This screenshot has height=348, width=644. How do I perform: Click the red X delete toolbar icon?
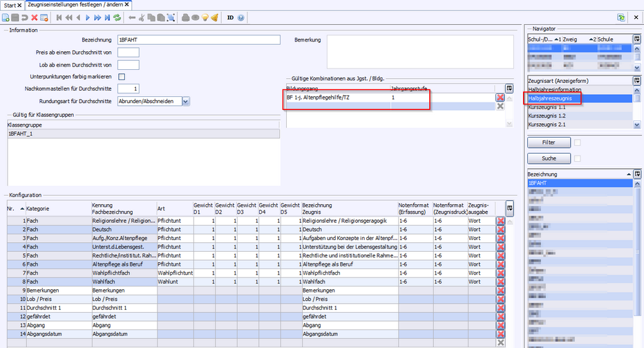click(34, 17)
